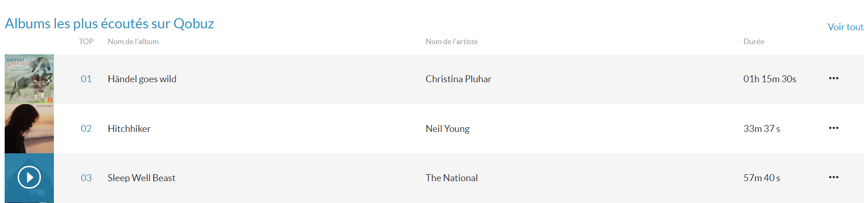Open more options for Händel goes wild
This screenshot has width=868, height=203.
[x=834, y=79]
